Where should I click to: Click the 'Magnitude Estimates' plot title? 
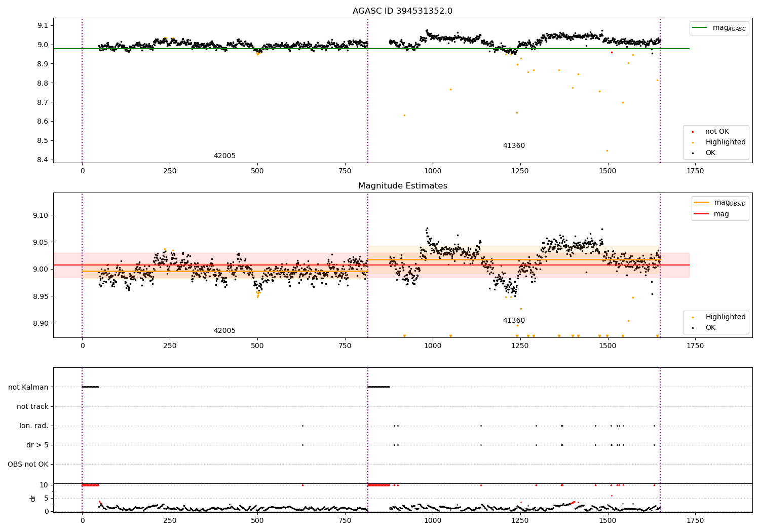click(402, 186)
